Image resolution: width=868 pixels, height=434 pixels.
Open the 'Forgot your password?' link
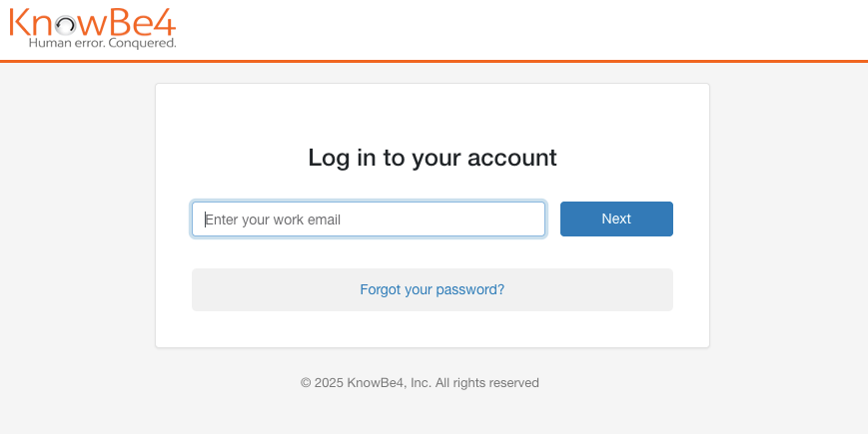[x=432, y=289]
